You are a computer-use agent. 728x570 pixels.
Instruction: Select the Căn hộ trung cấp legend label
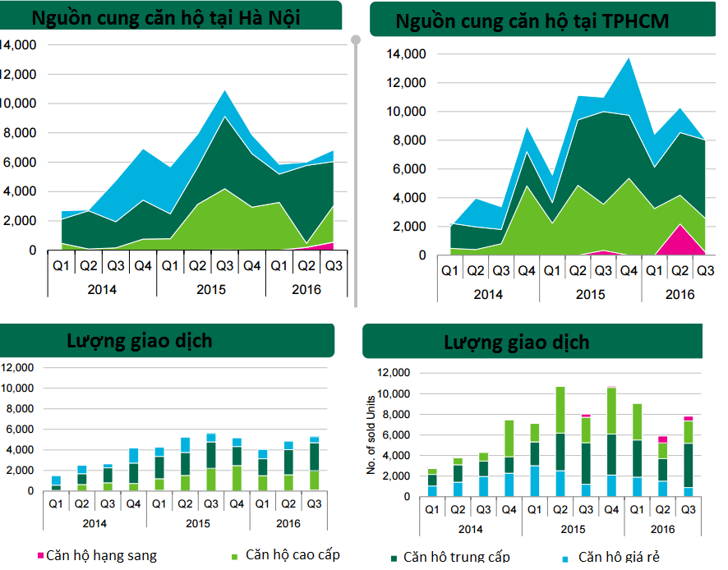click(456, 558)
